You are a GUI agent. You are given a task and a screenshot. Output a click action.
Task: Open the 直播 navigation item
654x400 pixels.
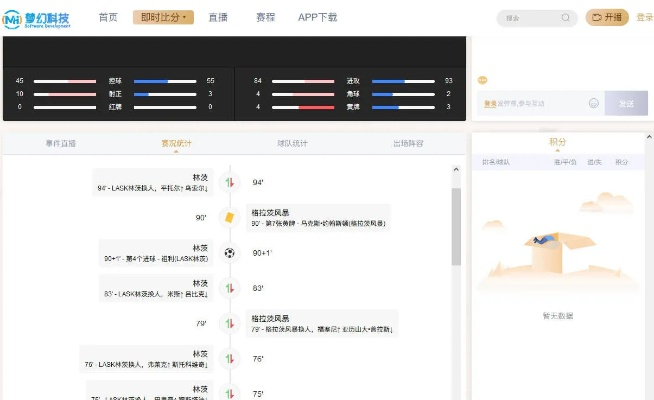click(x=217, y=17)
